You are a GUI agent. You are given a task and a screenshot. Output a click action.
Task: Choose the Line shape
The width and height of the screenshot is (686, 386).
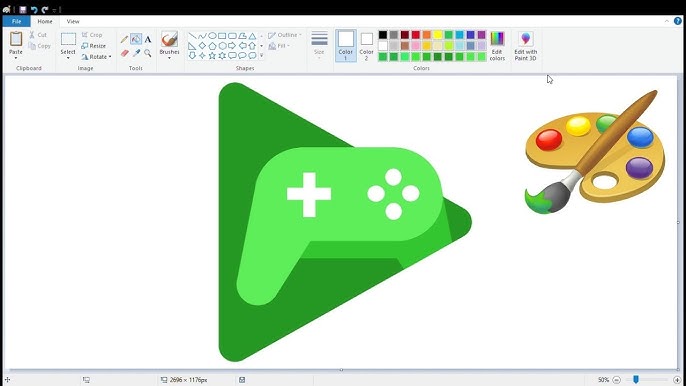point(192,36)
